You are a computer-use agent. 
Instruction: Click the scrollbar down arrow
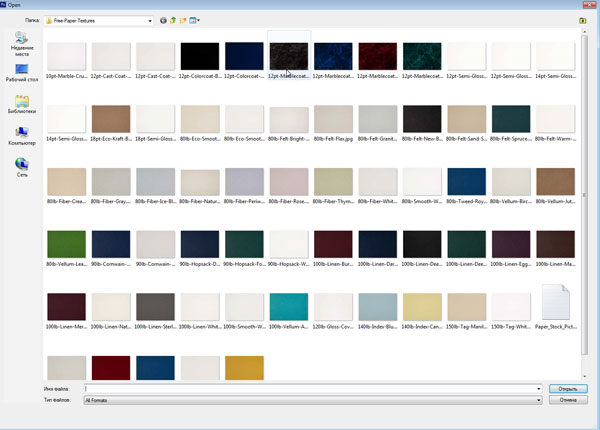point(584,377)
